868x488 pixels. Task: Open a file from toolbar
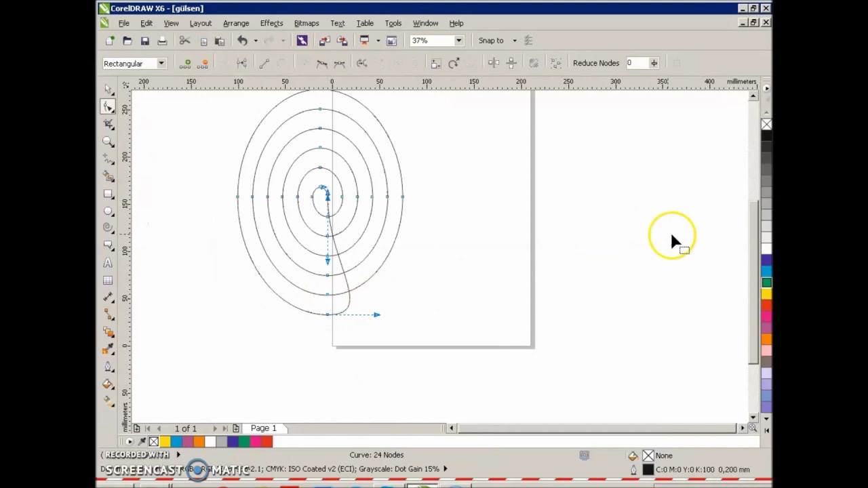[127, 41]
